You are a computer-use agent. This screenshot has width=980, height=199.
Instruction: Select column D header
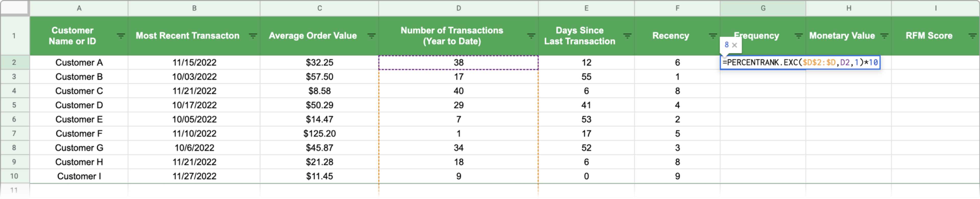click(458, 8)
